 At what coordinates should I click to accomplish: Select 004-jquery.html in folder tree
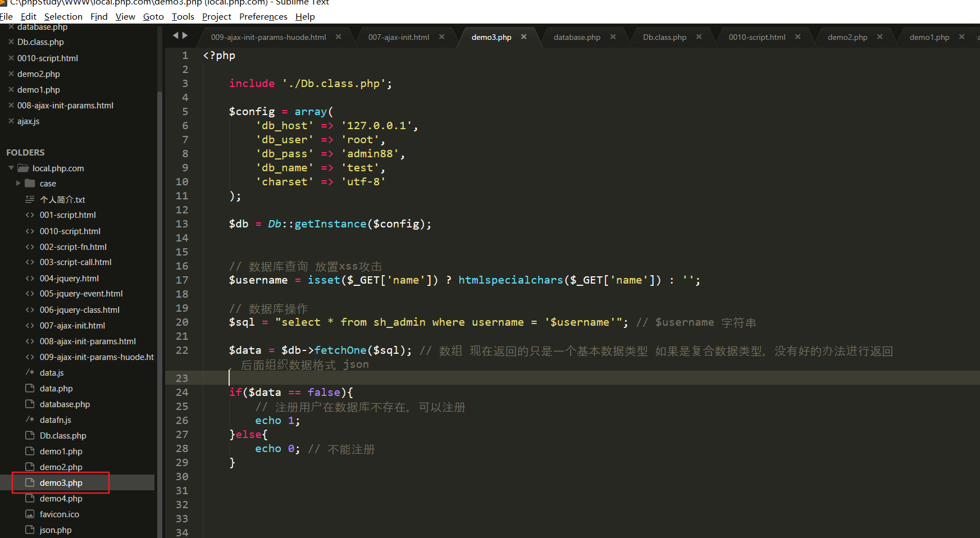[69, 279]
